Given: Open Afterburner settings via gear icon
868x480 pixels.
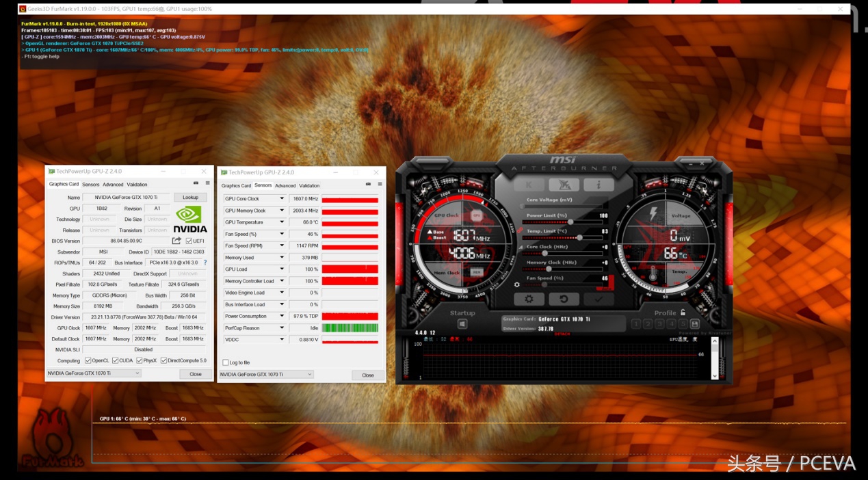Looking at the screenshot, I should click(529, 299).
